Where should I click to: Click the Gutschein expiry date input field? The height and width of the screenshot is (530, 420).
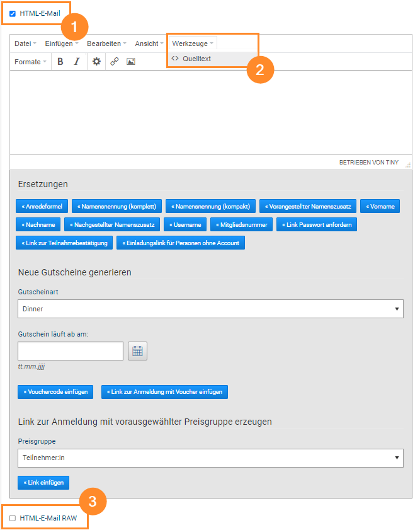tap(69, 351)
